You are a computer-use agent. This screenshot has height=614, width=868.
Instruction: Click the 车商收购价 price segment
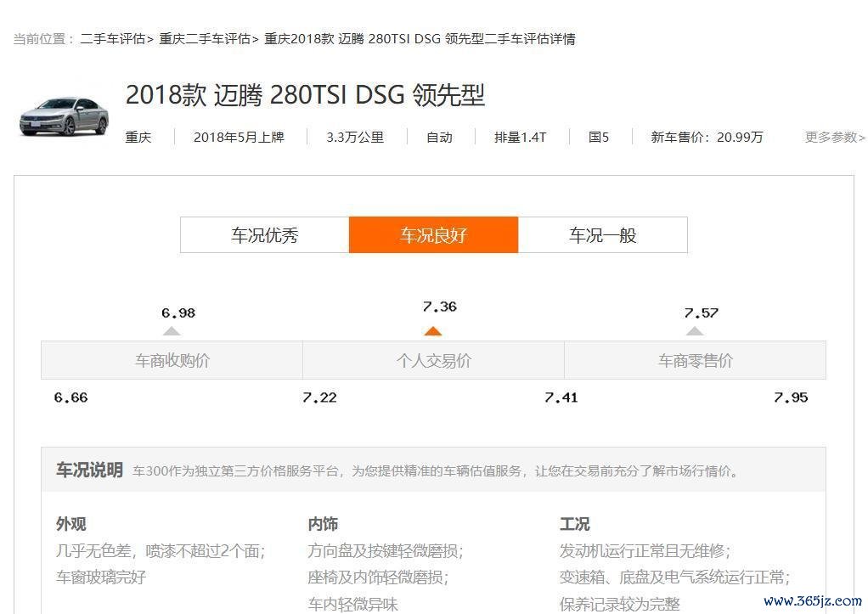coord(172,360)
